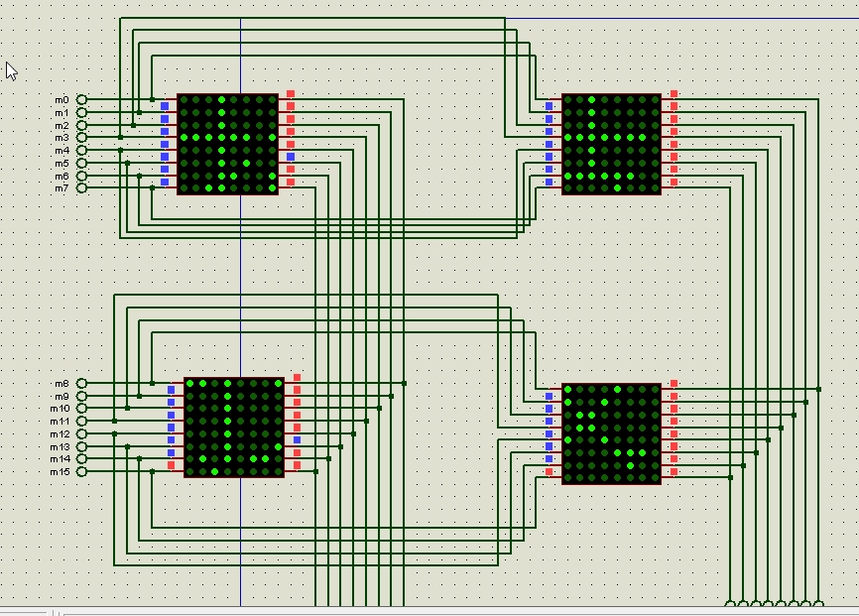Screen dimensions: 859x616
Task: Select the m8 input terminal
Action: [x=81, y=383]
